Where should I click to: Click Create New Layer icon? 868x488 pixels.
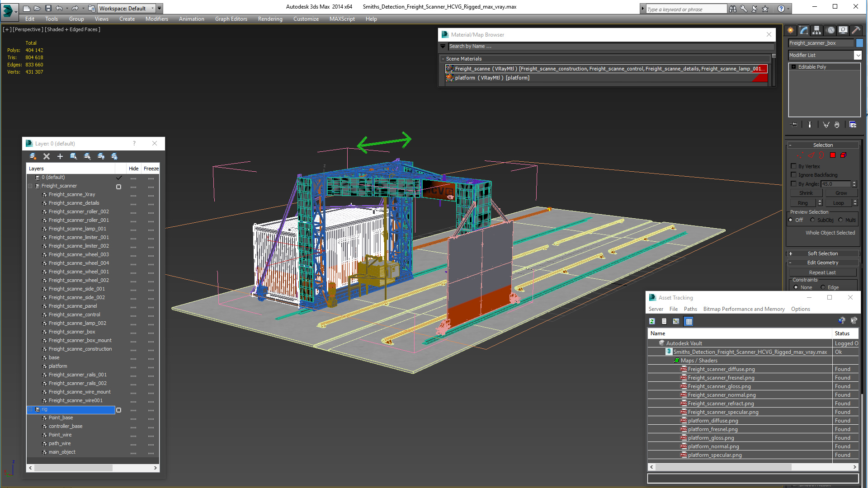click(x=33, y=156)
